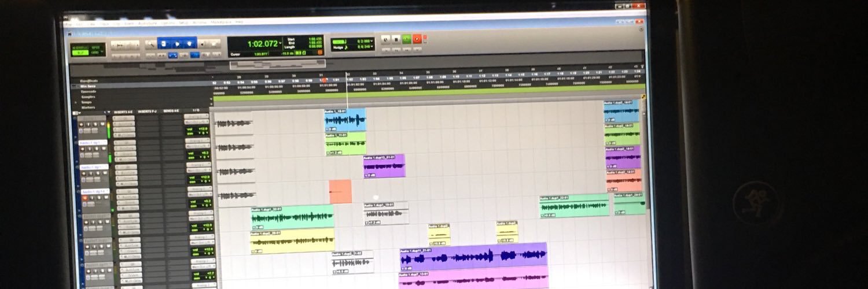Select the small red clip
The height and width of the screenshot is (289, 868).
(x=340, y=191)
